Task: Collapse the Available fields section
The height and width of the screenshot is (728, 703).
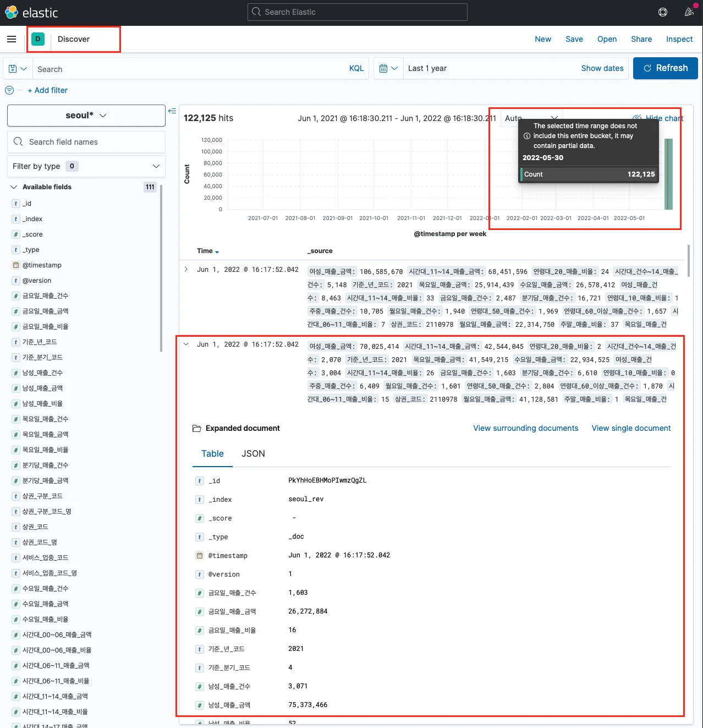Action: click(x=14, y=187)
